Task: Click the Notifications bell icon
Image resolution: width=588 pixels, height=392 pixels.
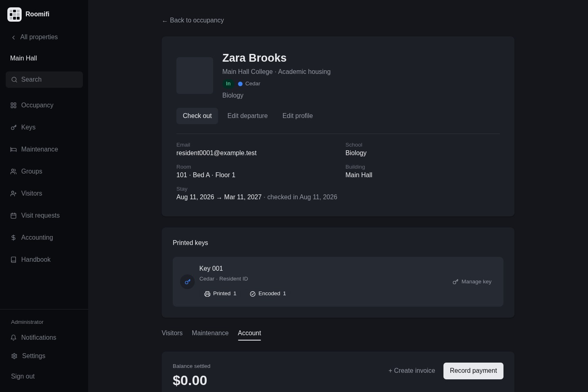Action: (x=13, y=338)
